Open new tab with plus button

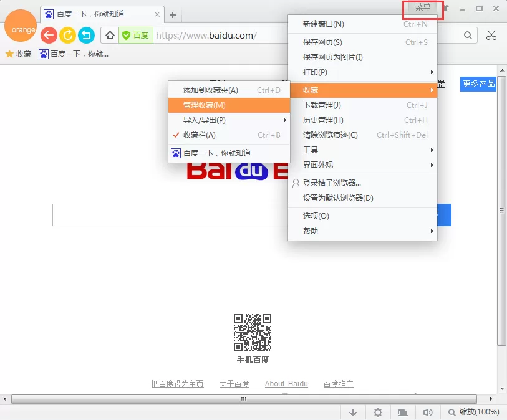tap(173, 15)
